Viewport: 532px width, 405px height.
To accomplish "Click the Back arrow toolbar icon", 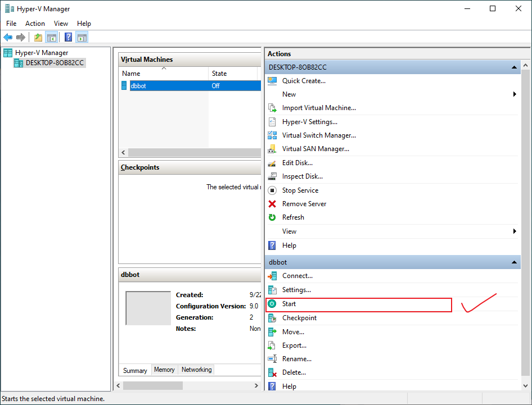I will [8, 37].
